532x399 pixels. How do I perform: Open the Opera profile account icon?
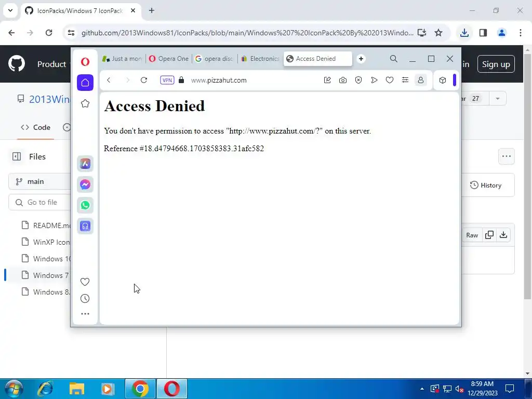click(x=421, y=80)
